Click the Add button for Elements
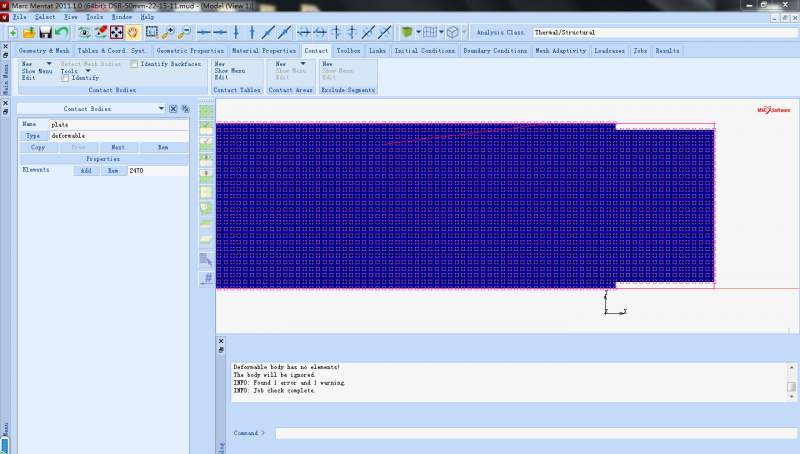 (86, 171)
